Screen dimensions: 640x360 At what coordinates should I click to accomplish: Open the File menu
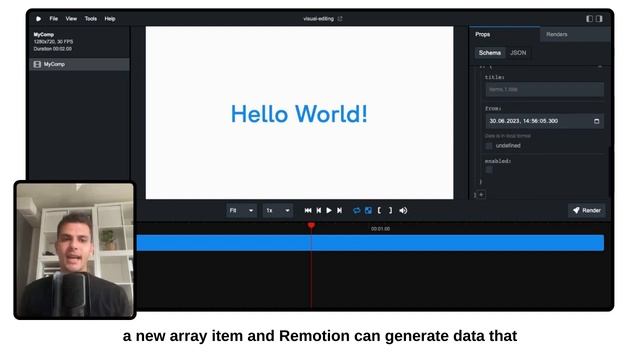53,19
